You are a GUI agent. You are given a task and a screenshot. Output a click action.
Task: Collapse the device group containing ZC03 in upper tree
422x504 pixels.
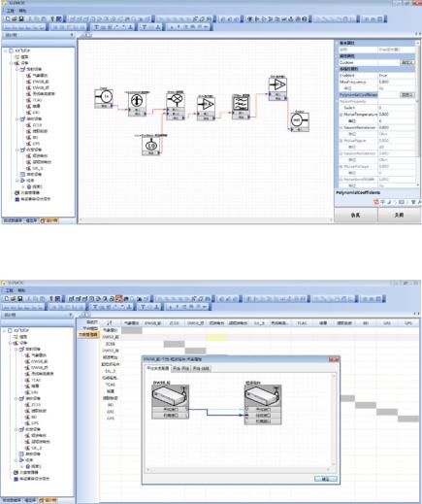pos(17,119)
